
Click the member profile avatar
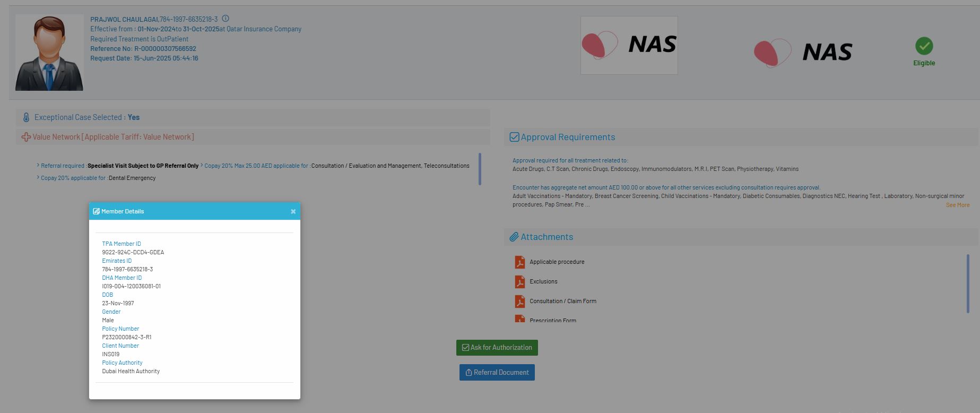49,53
